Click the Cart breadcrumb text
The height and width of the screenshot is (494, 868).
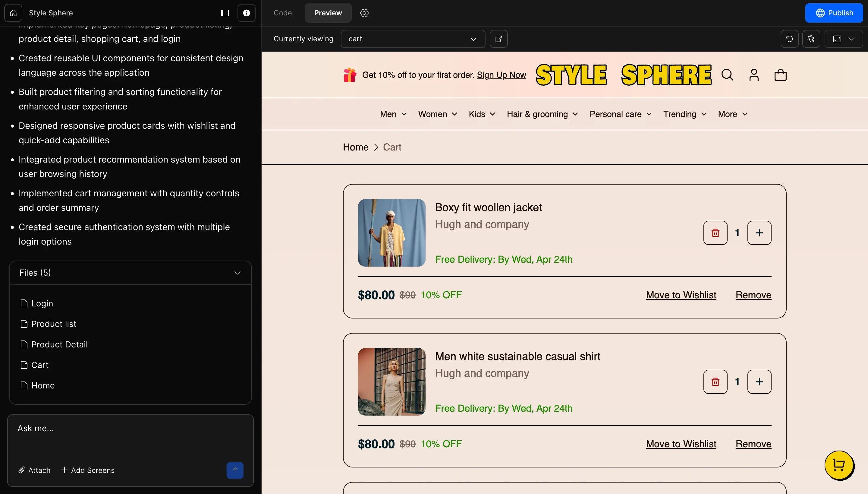(392, 147)
